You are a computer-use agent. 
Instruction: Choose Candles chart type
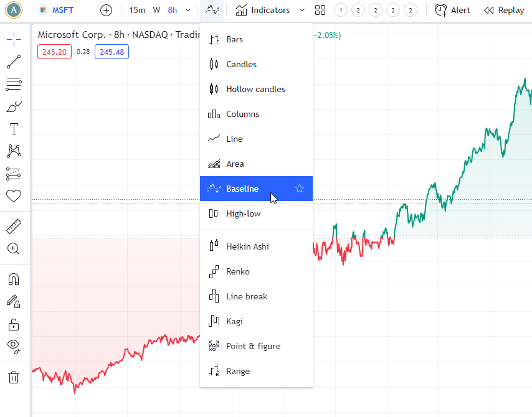pyautogui.click(x=256, y=64)
